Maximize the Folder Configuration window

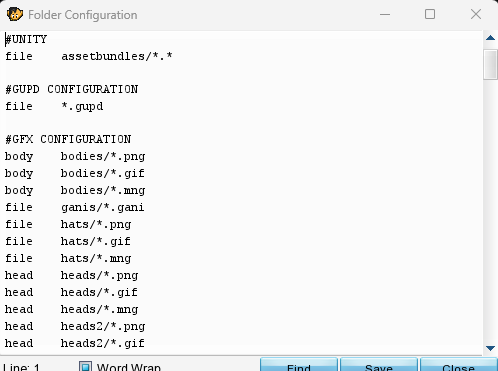[430, 14]
